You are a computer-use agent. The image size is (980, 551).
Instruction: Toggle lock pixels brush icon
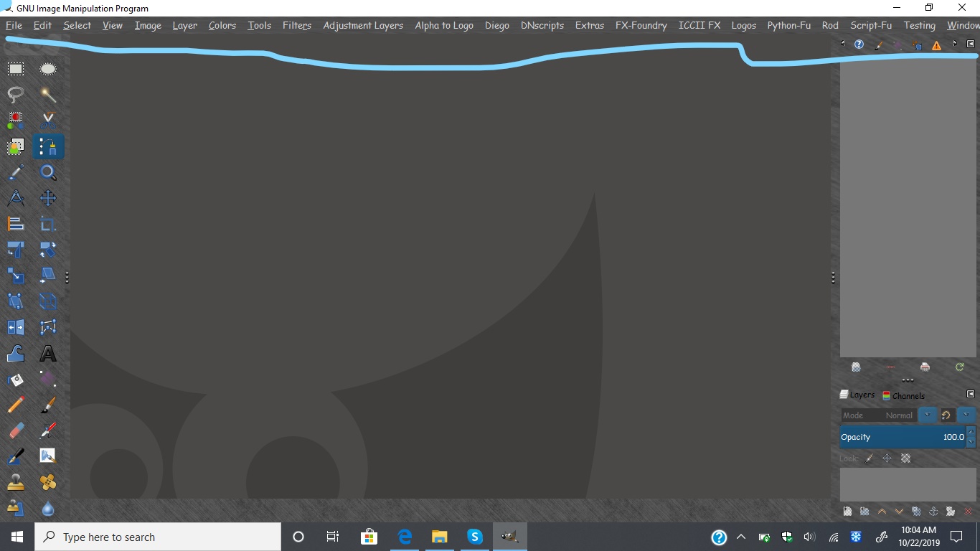click(x=870, y=458)
